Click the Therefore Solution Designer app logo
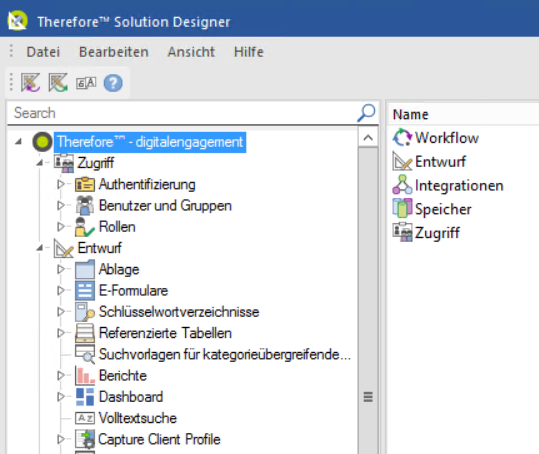Image resolution: width=539 pixels, height=454 pixels. click(18, 21)
